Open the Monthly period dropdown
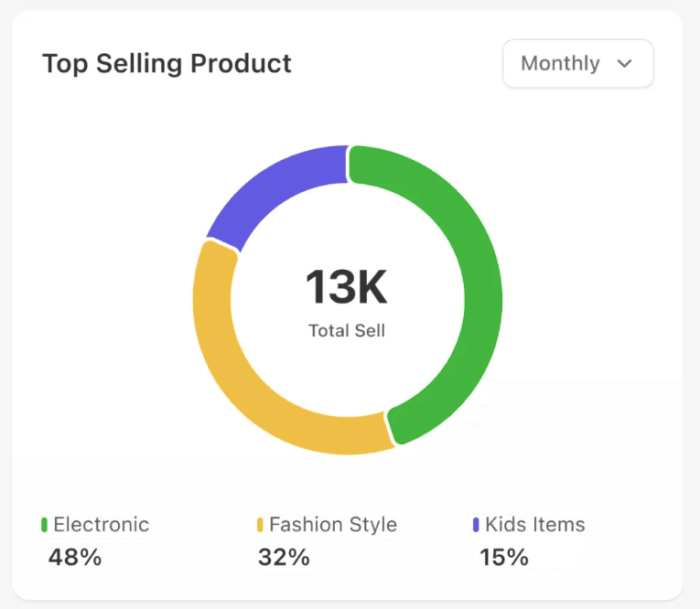Viewport: 700px width, 609px height. [577, 64]
